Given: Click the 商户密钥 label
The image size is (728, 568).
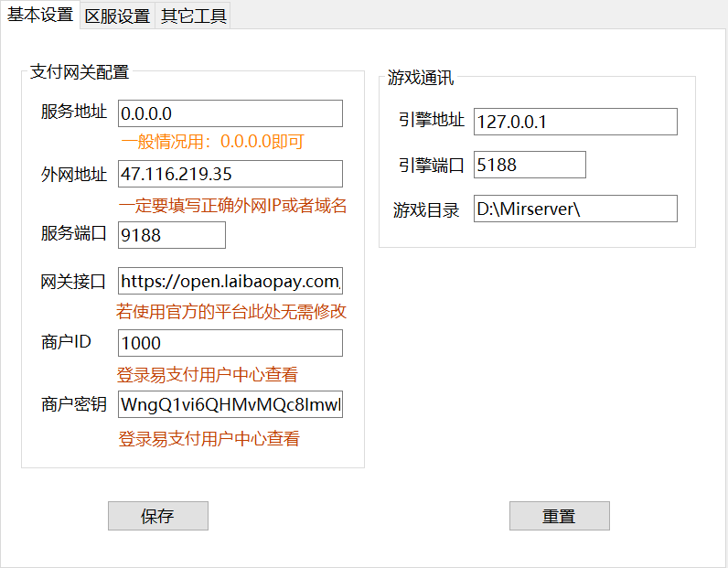Looking at the screenshot, I should pyautogui.click(x=74, y=404).
